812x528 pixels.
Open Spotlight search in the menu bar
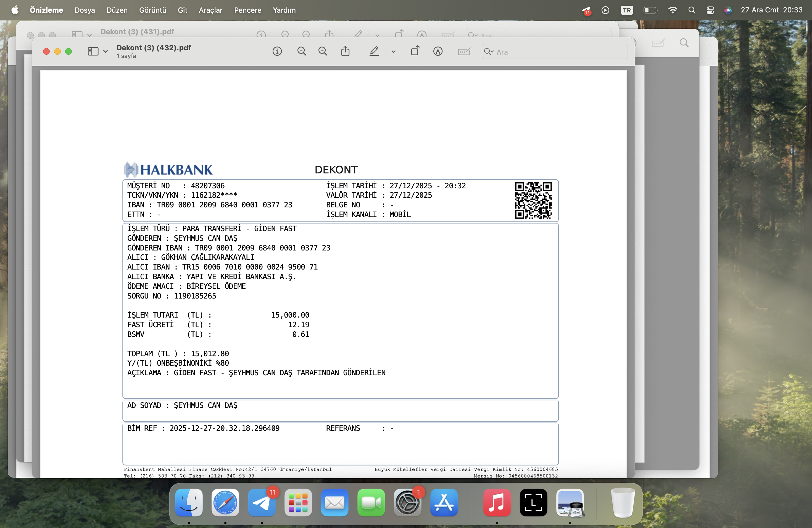tap(692, 10)
